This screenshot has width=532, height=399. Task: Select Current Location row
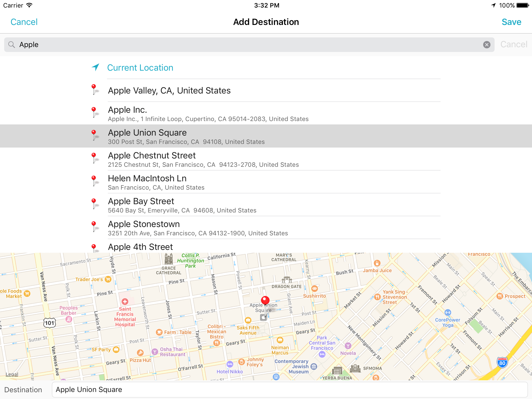[x=266, y=68]
